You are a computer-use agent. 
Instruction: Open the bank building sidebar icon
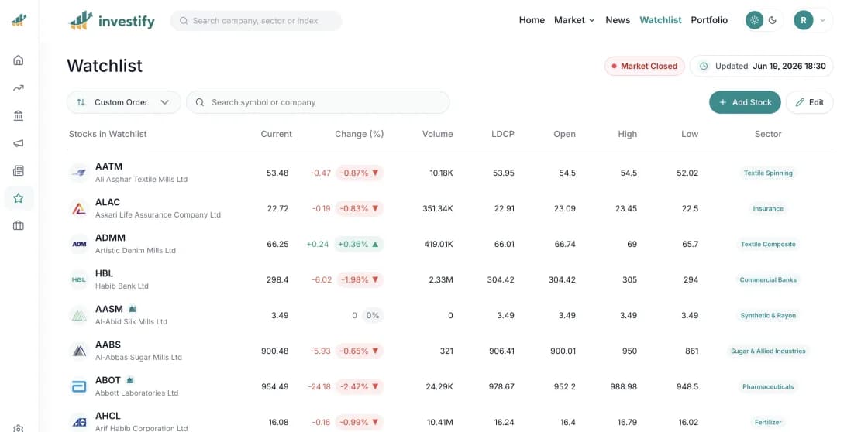point(19,115)
